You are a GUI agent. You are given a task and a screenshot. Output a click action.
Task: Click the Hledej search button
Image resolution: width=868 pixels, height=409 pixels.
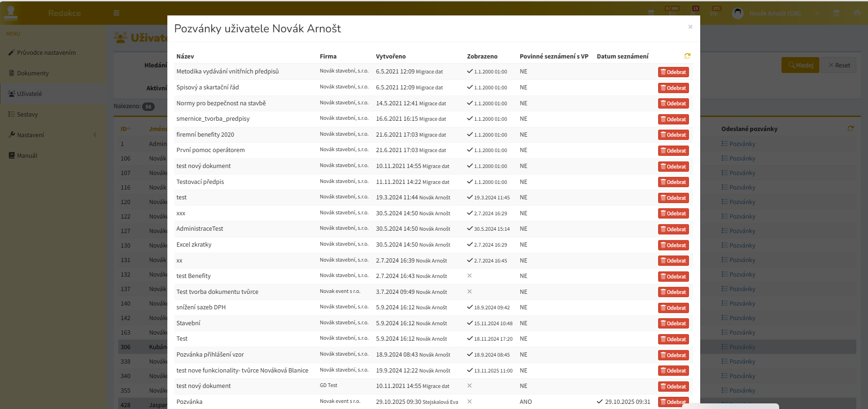(x=800, y=65)
